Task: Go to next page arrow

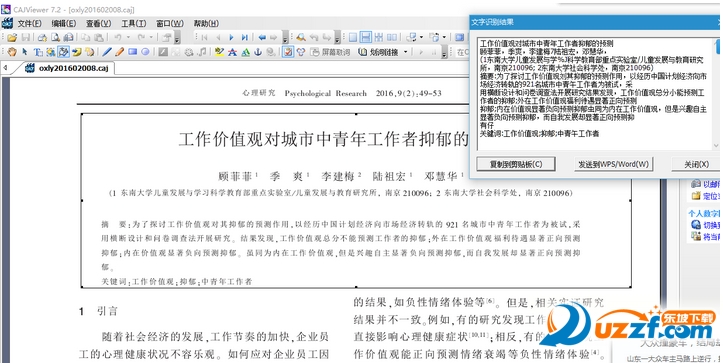Action: coord(231,37)
